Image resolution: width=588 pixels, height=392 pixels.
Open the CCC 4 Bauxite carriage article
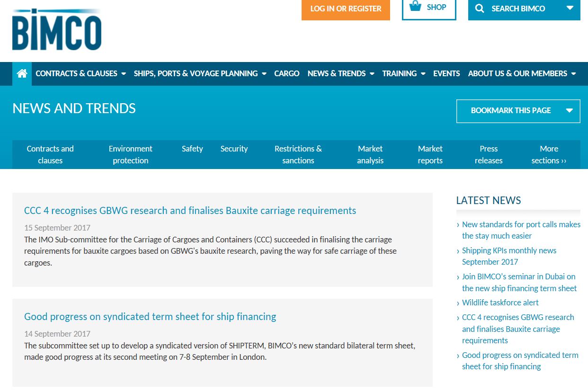pos(190,210)
